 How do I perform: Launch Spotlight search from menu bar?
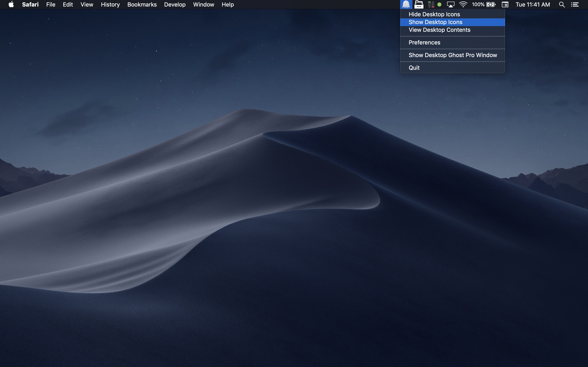[562, 4]
